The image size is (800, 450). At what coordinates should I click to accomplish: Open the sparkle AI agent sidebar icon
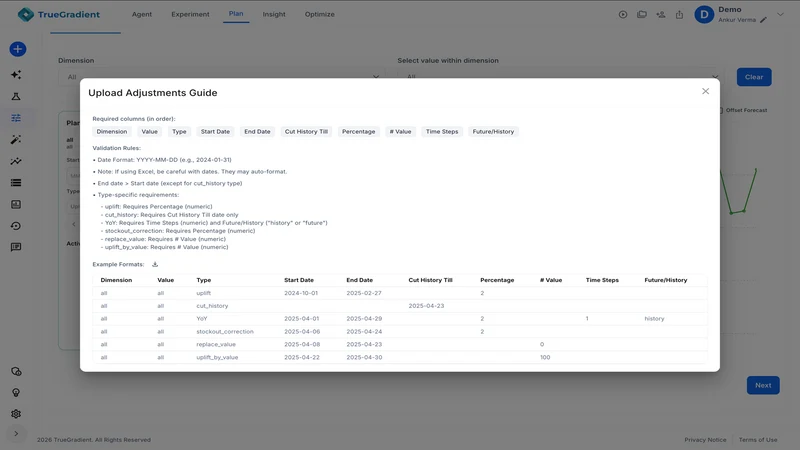pos(16,74)
